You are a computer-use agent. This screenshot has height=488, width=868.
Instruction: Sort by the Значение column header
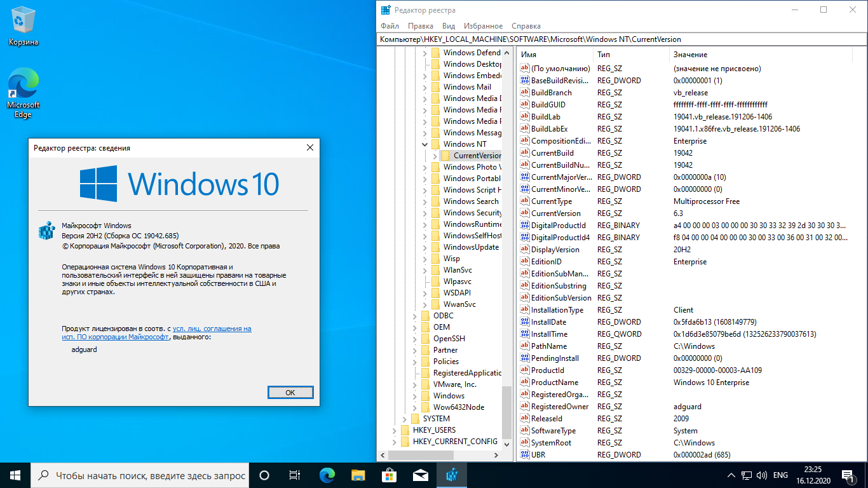pyautogui.click(x=761, y=55)
